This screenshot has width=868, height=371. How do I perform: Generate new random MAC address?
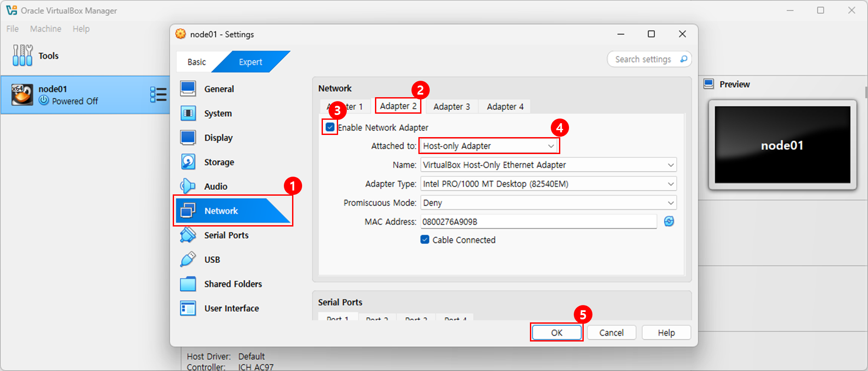tap(669, 221)
